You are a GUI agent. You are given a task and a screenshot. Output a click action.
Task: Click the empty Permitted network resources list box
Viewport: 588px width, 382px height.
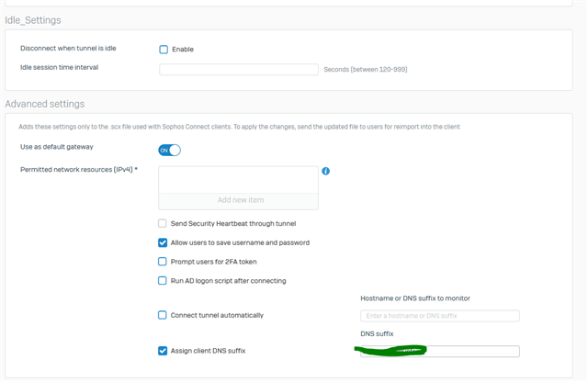(x=238, y=178)
